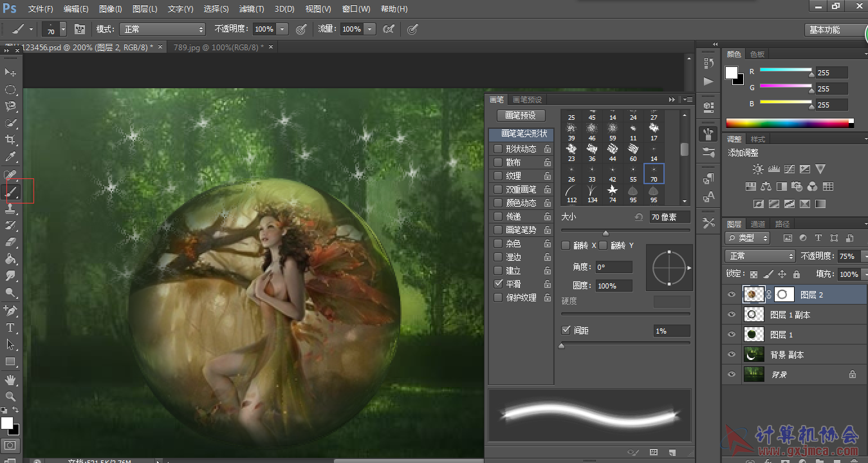This screenshot has width=868, height=463.
Task: Click the lock position icon
Action: click(x=782, y=274)
